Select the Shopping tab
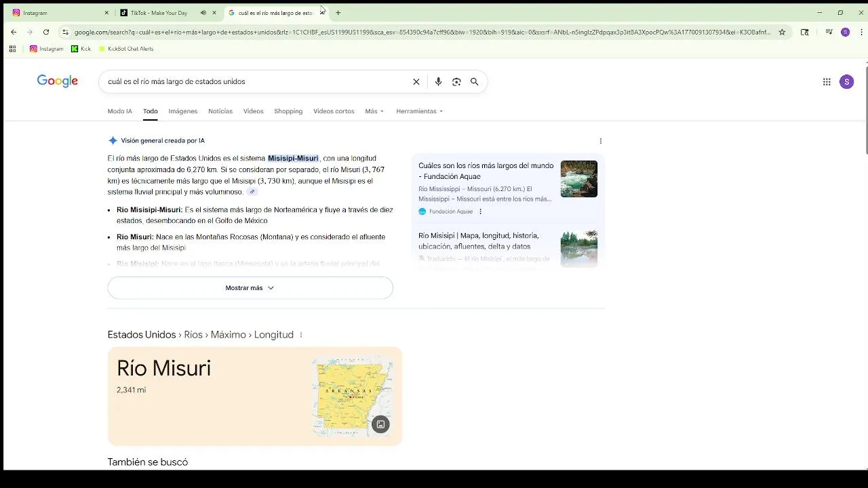Screen dimensions: 868x488 pos(288,111)
